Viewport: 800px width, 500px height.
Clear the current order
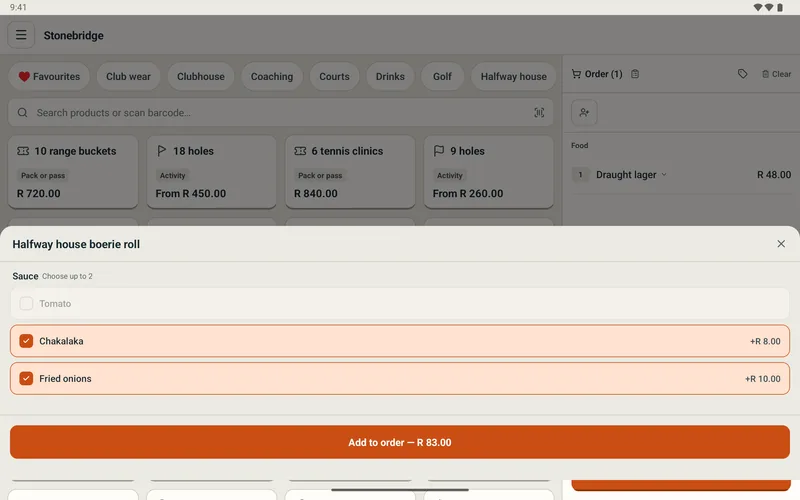coord(776,74)
